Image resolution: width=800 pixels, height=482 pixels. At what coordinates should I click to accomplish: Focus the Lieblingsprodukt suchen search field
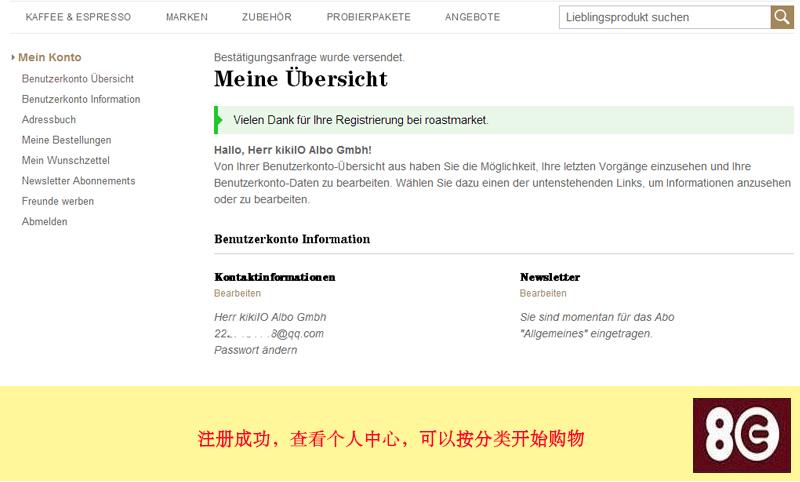click(x=664, y=17)
